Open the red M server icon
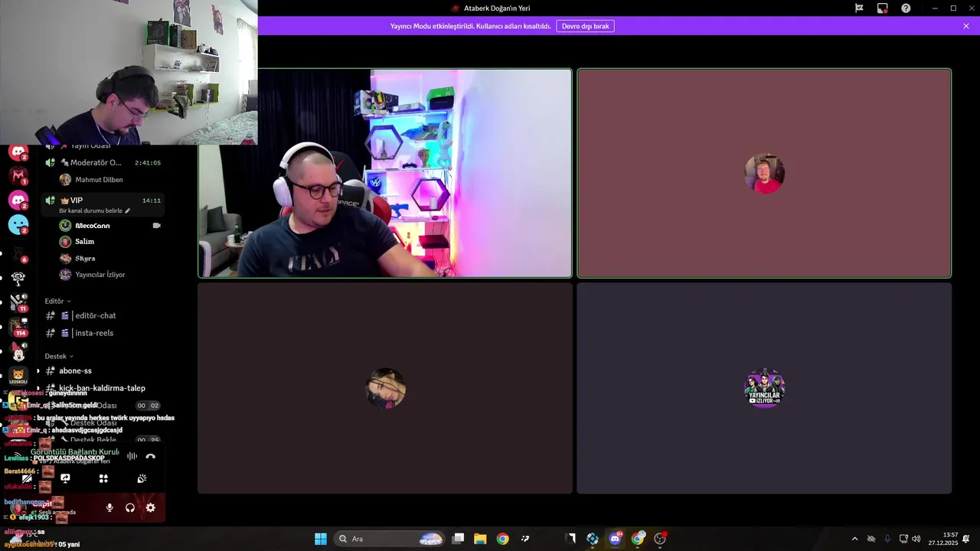This screenshot has height=551, width=980. click(x=18, y=175)
